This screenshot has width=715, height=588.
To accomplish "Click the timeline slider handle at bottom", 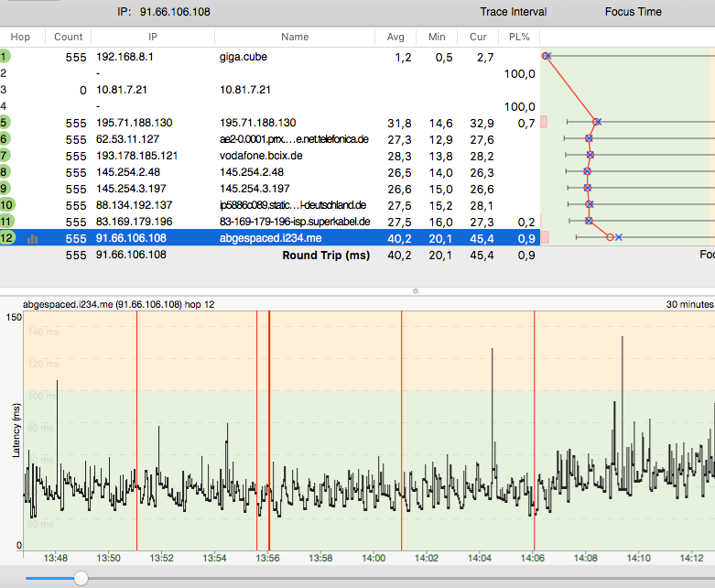I will 81,578.
